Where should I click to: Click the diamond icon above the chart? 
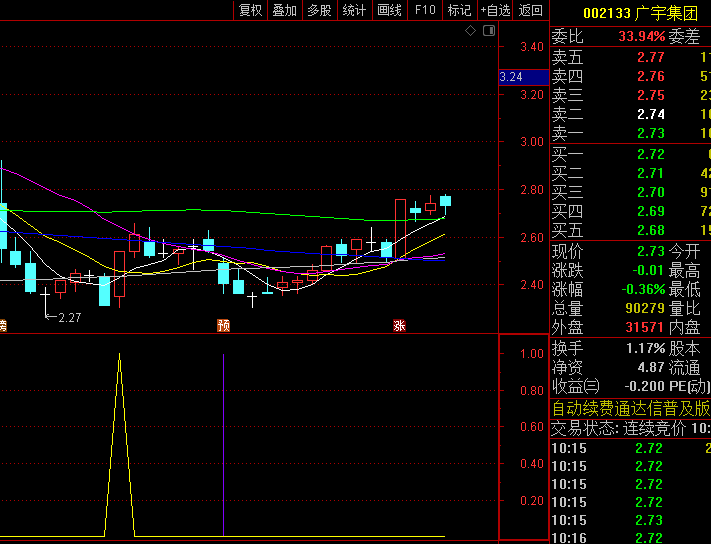pos(471,31)
